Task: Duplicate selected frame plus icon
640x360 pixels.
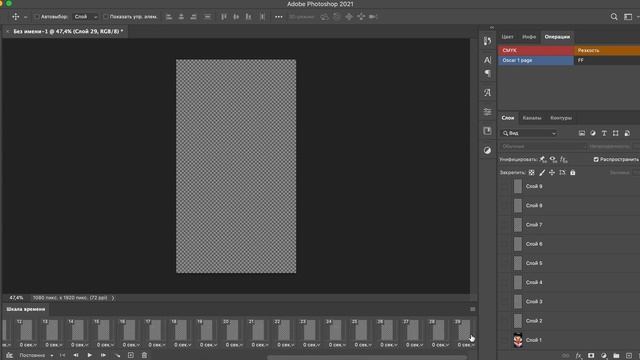Action: coord(131,355)
